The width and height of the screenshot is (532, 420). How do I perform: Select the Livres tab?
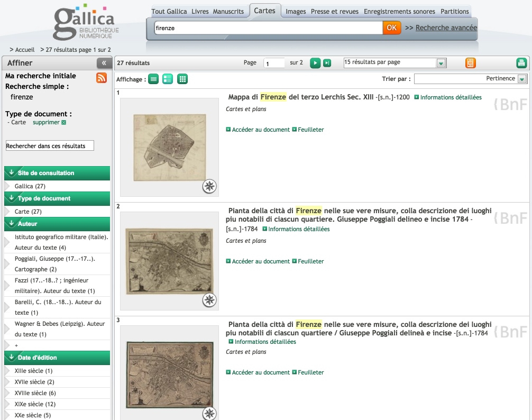(x=200, y=12)
